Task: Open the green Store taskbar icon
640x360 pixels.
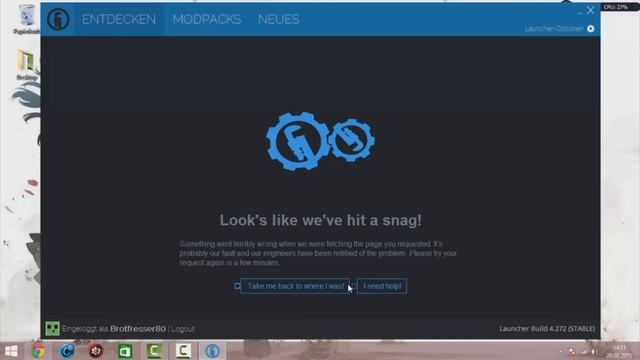Action: tap(125, 351)
